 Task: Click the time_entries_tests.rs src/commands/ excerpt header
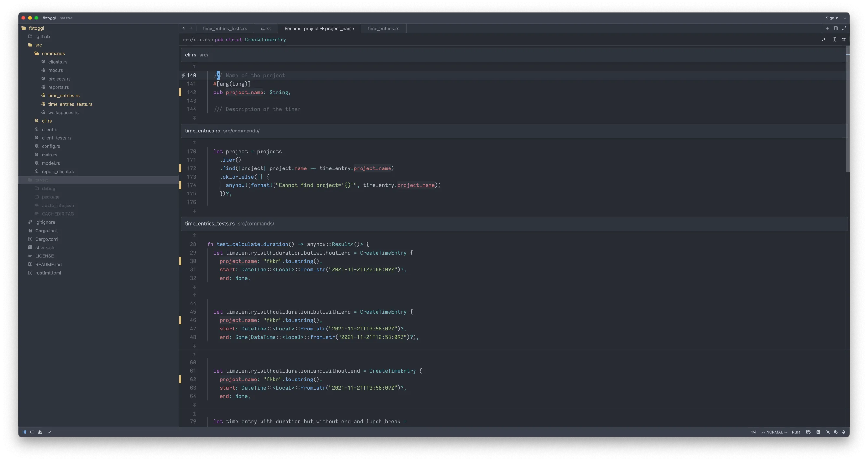coord(514,224)
